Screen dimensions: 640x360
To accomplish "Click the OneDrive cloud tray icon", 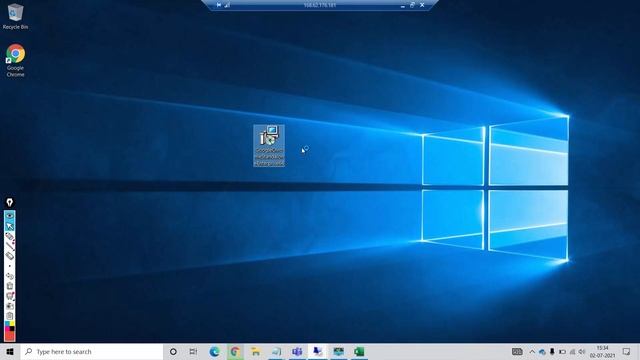I will [x=542, y=351].
